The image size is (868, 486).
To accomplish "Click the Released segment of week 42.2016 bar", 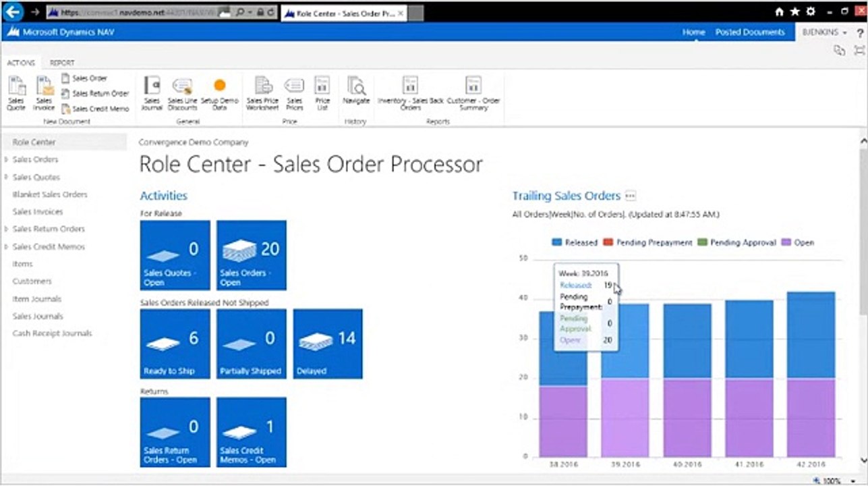I will (811, 335).
